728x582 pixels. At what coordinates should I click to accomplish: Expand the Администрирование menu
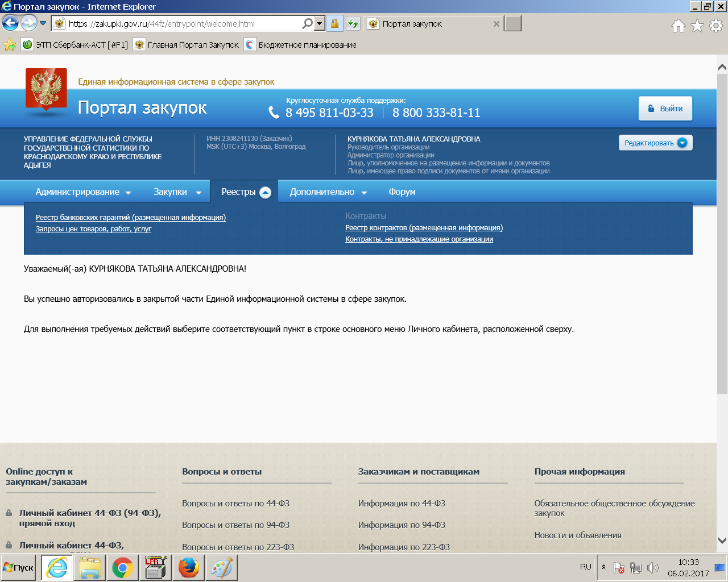point(83,192)
